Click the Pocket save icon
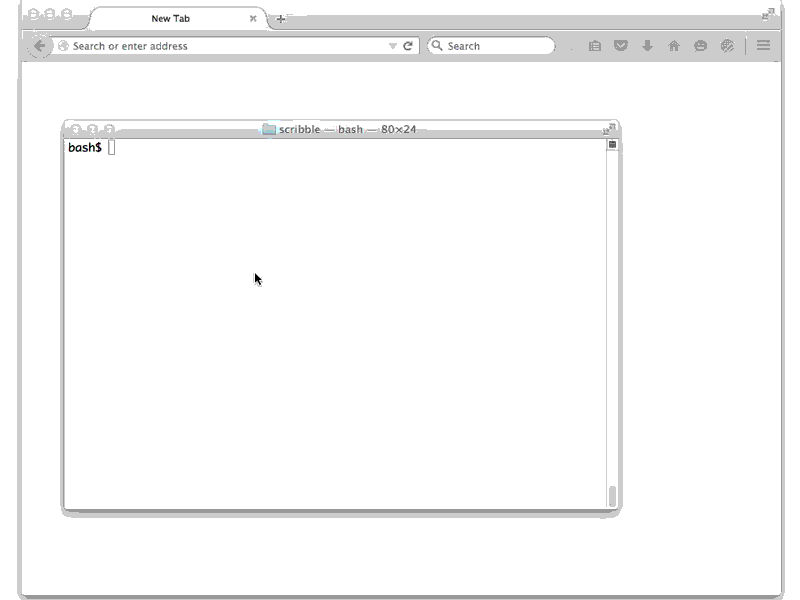This screenshot has height=600, width=800. click(x=621, y=46)
